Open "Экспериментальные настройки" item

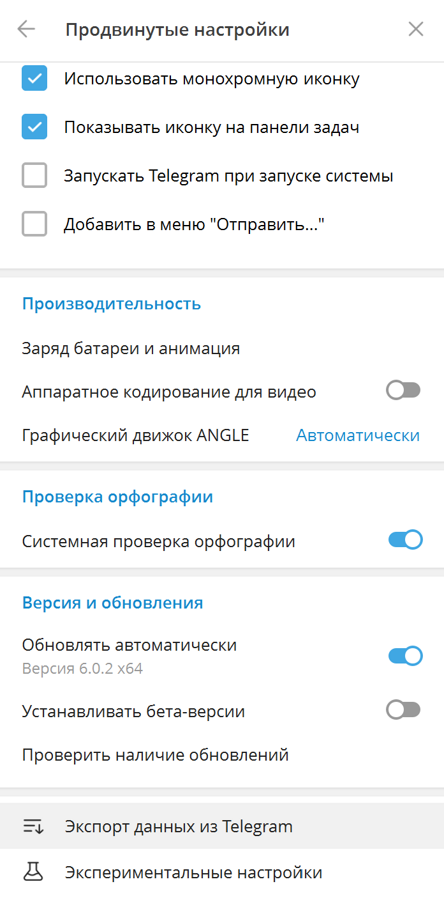tap(222, 873)
